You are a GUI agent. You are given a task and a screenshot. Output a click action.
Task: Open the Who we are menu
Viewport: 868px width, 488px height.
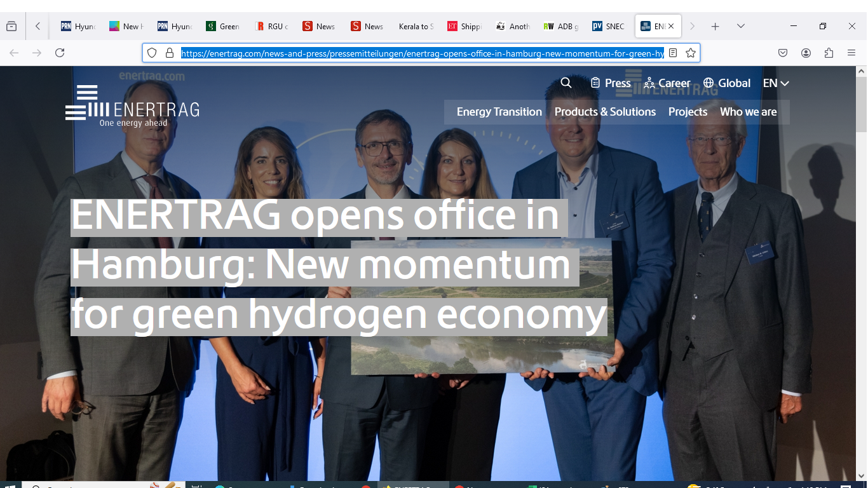pos(748,112)
